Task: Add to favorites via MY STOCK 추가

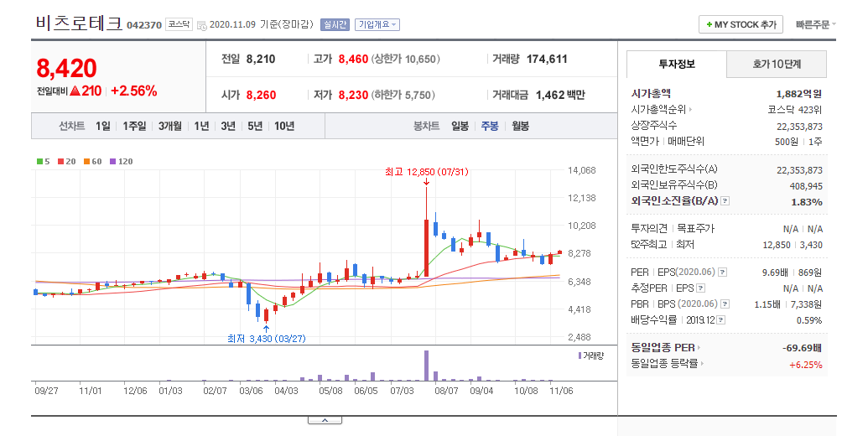Action: click(741, 25)
